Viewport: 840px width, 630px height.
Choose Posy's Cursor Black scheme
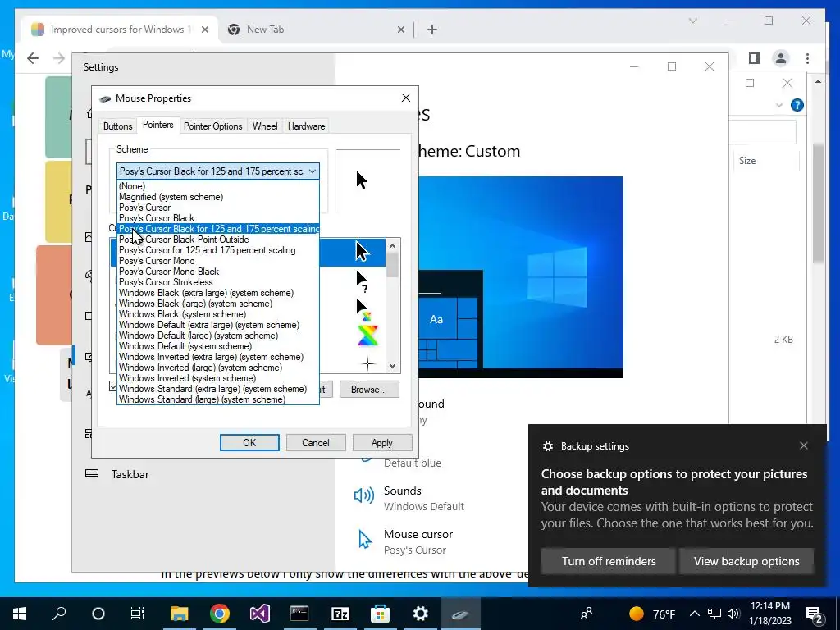(x=218, y=218)
